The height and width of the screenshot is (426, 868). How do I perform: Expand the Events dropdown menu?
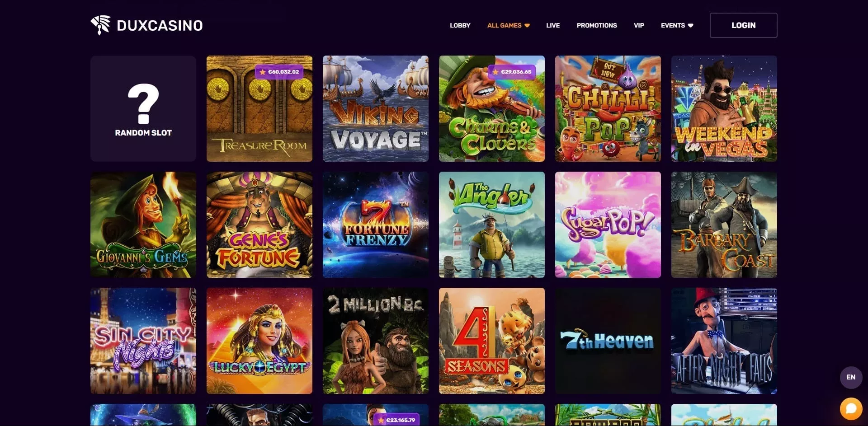coord(677,25)
